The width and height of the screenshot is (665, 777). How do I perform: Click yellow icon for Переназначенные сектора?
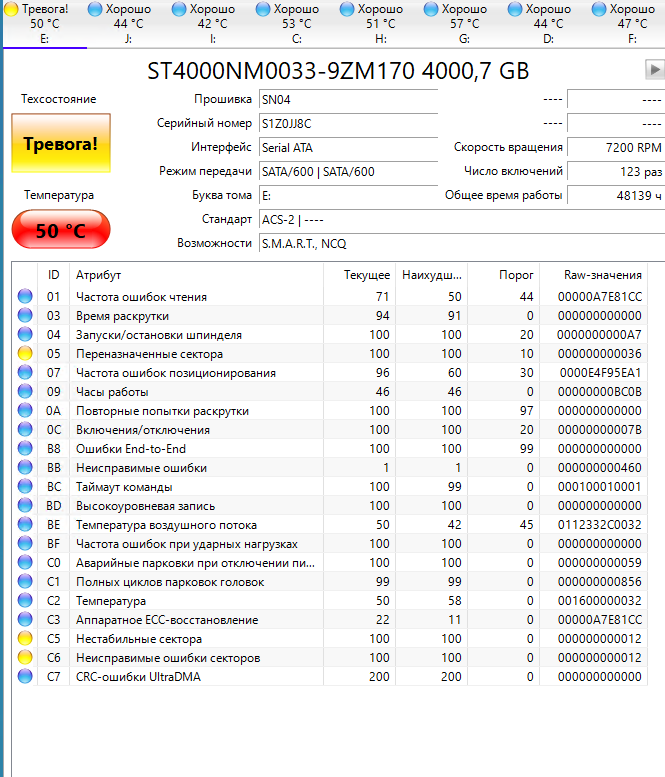click(25, 353)
